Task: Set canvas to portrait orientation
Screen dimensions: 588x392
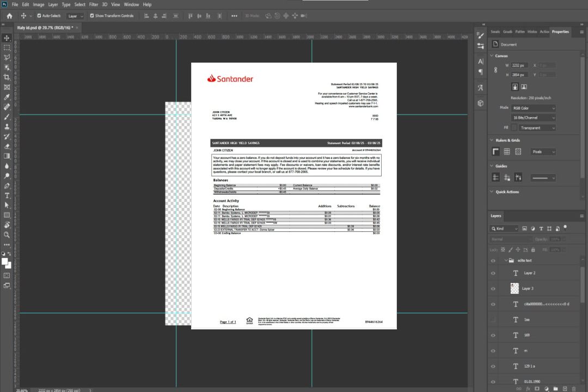Action: pyautogui.click(x=515, y=87)
